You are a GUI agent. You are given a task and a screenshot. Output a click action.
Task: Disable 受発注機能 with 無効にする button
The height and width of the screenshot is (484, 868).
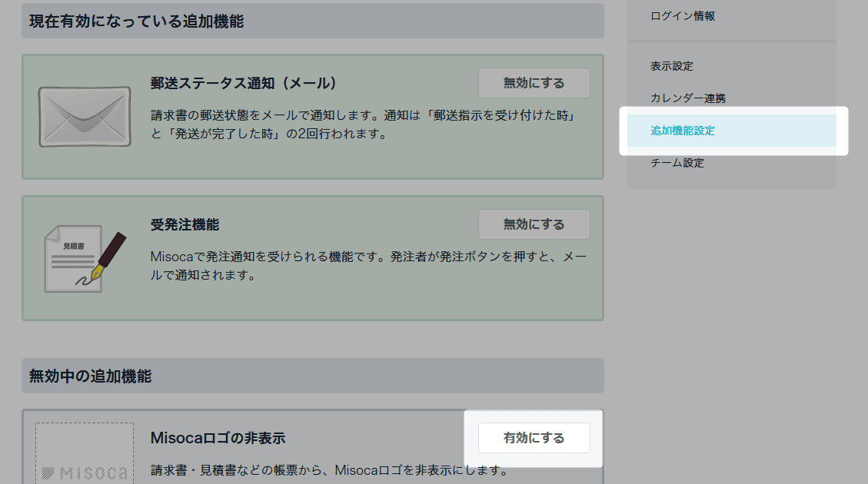[x=534, y=224]
